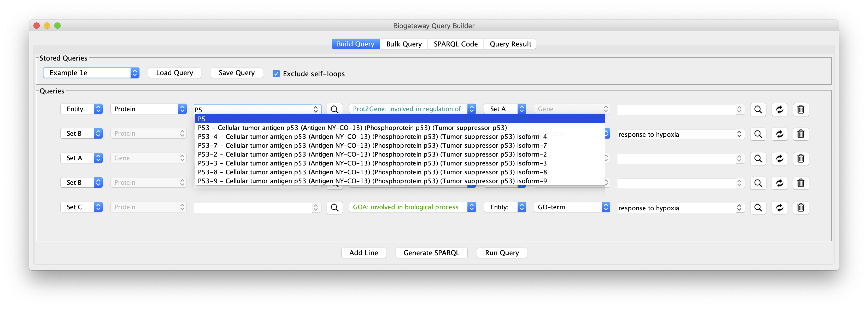This screenshot has width=868, height=309.
Task: Click Generate SPARQL button
Action: tap(431, 253)
